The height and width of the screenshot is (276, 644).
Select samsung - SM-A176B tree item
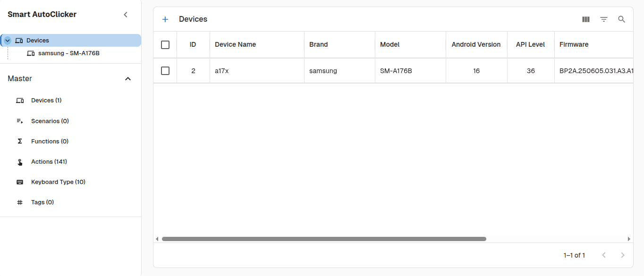pyautogui.click(x=68, y=53)
